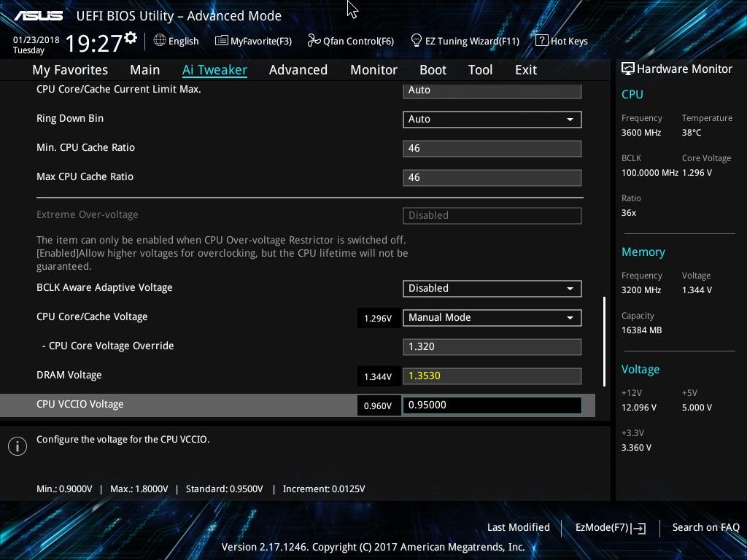Click the date 01/23/2018 Tuesday
The height and width of the screenshot is (560, 747).
tap(36, 44)
